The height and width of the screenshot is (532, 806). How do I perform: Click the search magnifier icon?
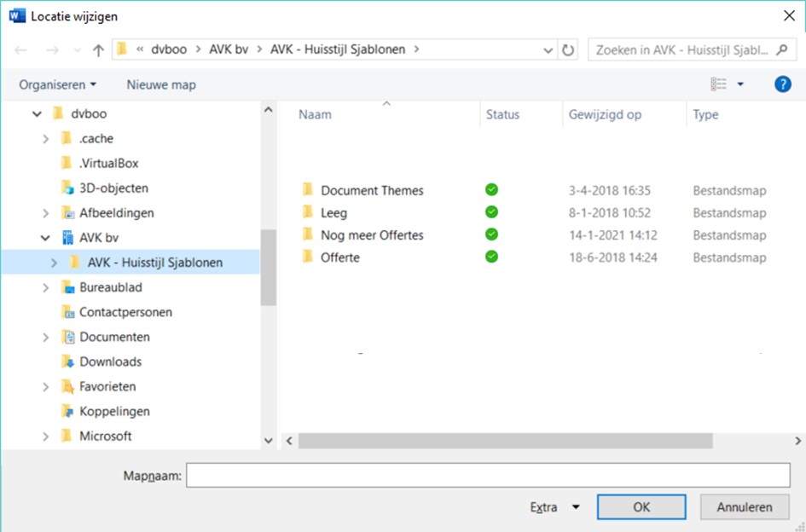781,49
